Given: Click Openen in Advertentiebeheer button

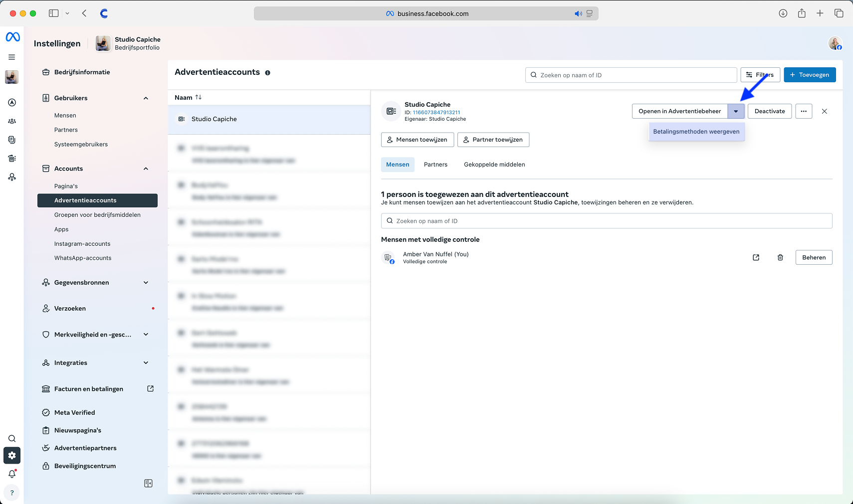Looking at the screenshot, I should tap(679, 111).
